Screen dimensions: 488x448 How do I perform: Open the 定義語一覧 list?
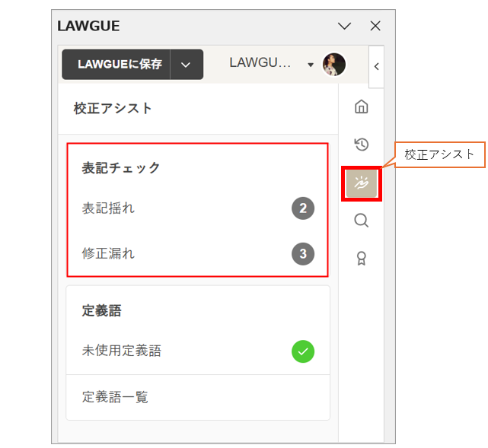coord(116,397)
